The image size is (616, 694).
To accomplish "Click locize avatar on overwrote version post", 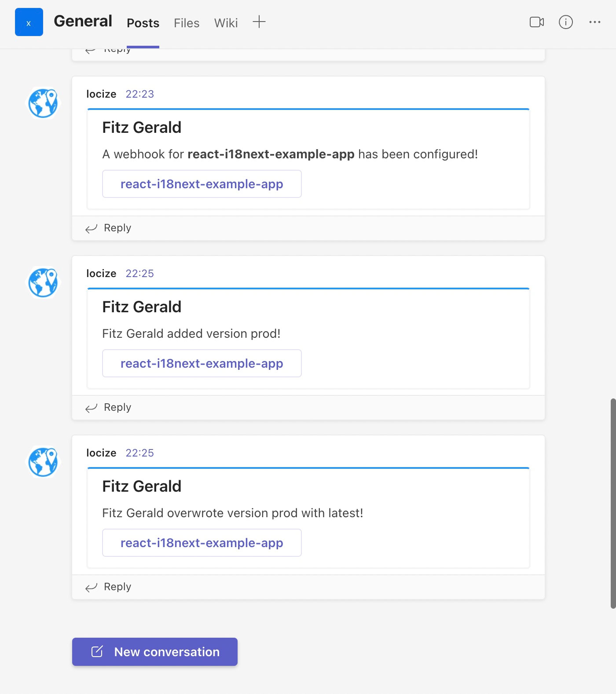I will click(43, 462).
